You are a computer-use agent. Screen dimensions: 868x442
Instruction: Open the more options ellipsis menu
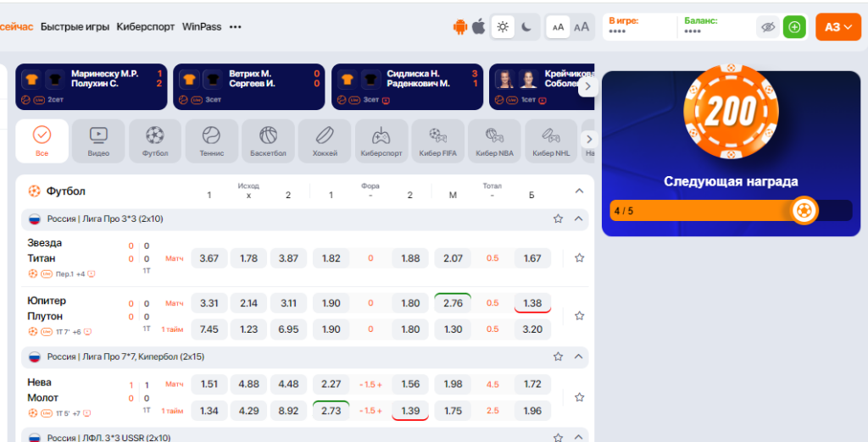coord(236,26)
